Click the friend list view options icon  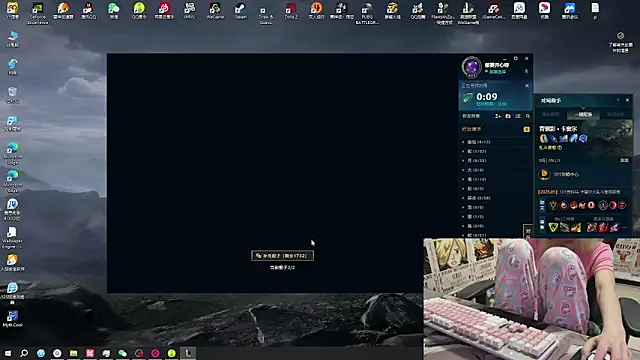pyautogui.click(x=518, y=116)
